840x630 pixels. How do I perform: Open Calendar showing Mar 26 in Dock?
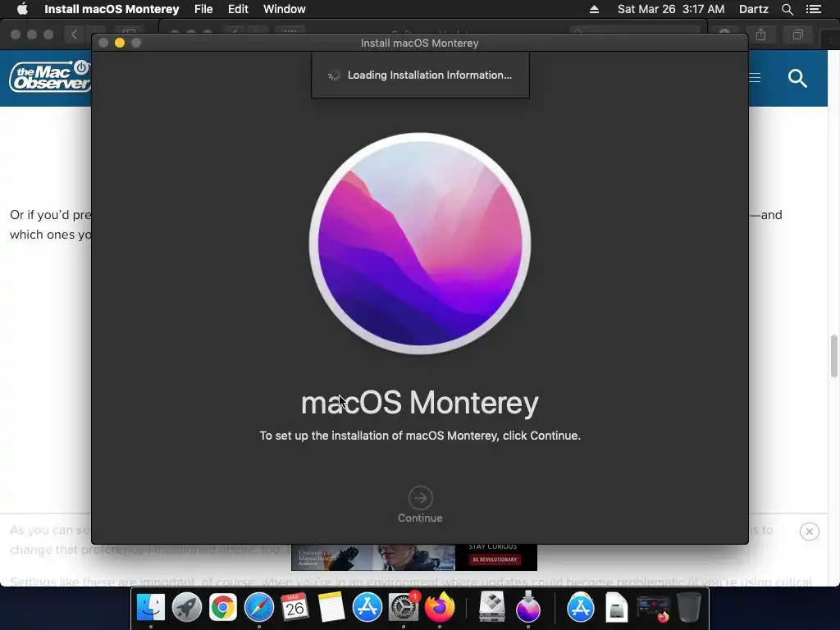click(x=294, y=607)
